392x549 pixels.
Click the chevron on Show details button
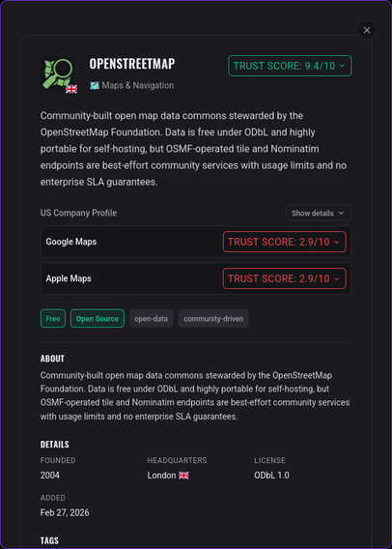tap(341, 213)
